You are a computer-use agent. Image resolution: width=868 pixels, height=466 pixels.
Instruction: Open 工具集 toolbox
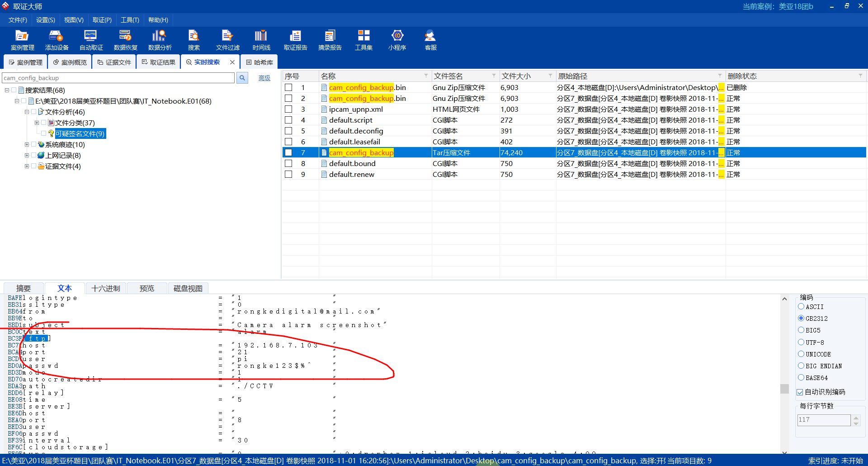[363, 40]
